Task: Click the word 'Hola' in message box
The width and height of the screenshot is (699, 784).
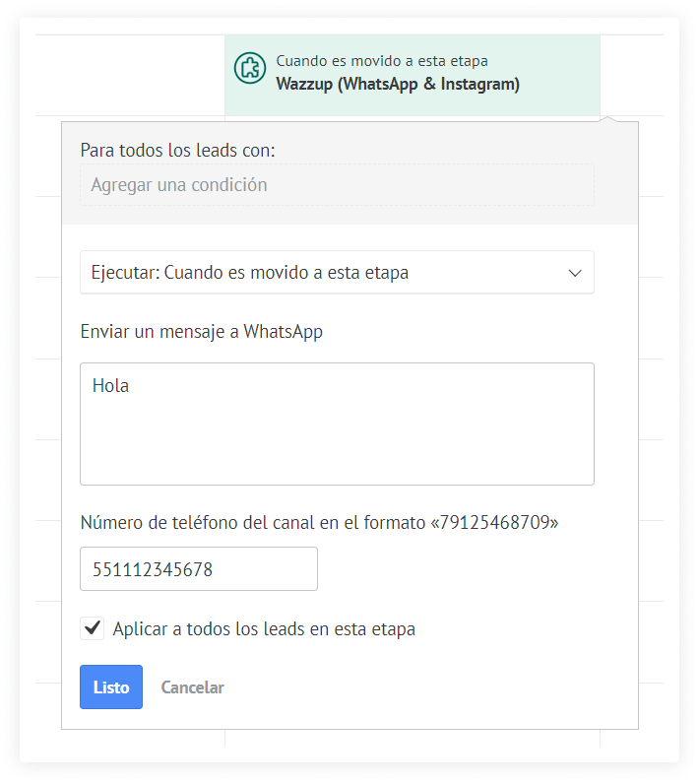Action: [x=111, y=386]
